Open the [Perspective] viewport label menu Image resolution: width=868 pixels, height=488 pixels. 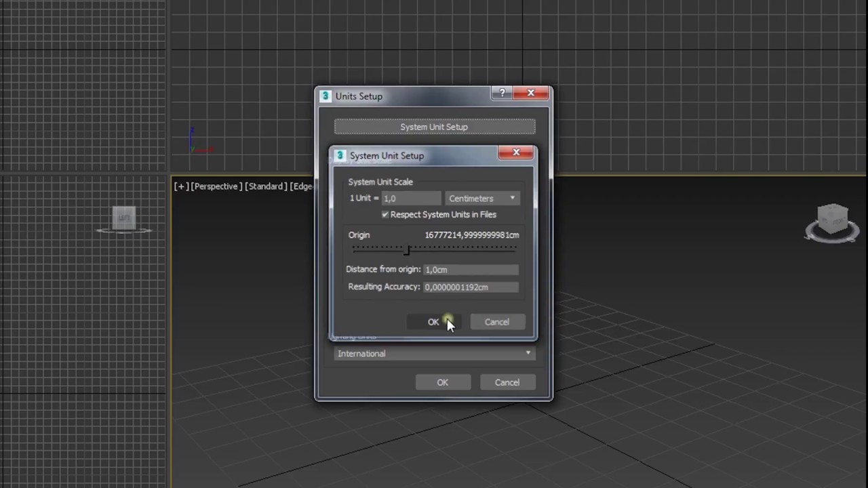(x=216, y=186)
